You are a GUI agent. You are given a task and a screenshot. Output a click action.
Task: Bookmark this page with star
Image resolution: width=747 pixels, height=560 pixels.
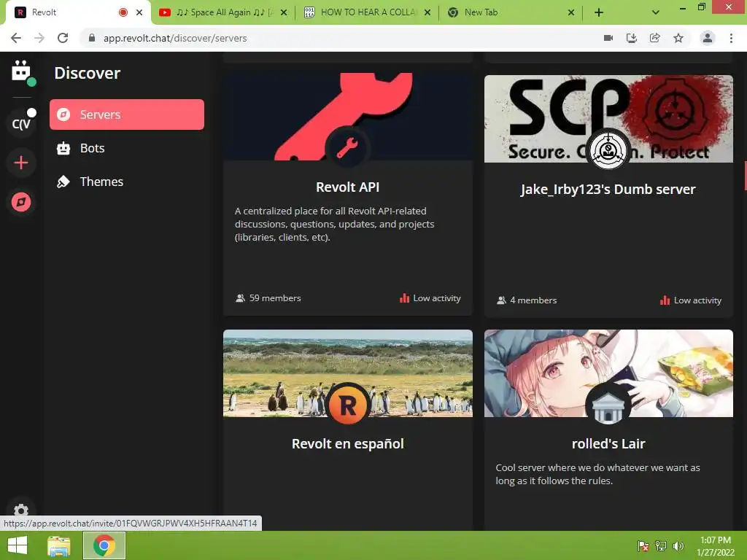(x=678, y=38)
